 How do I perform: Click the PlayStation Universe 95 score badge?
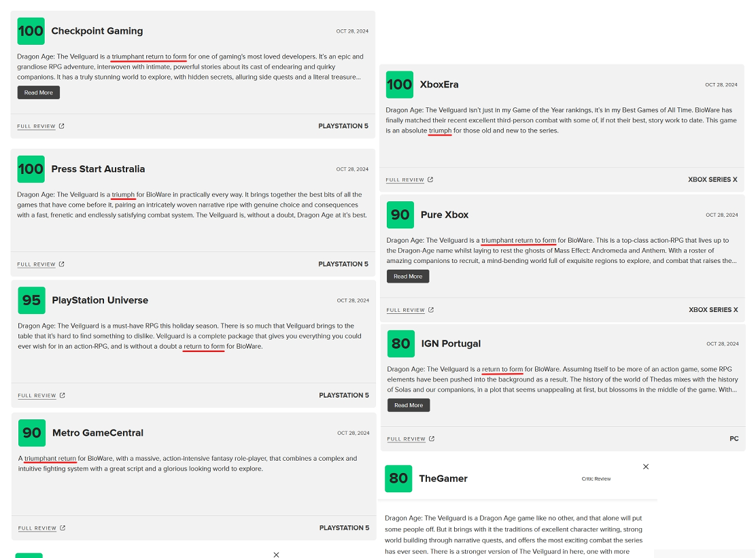click(x=32, y=300)
